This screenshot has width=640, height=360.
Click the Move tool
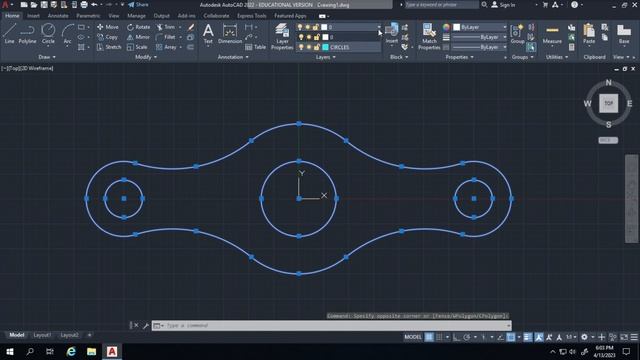108,27
